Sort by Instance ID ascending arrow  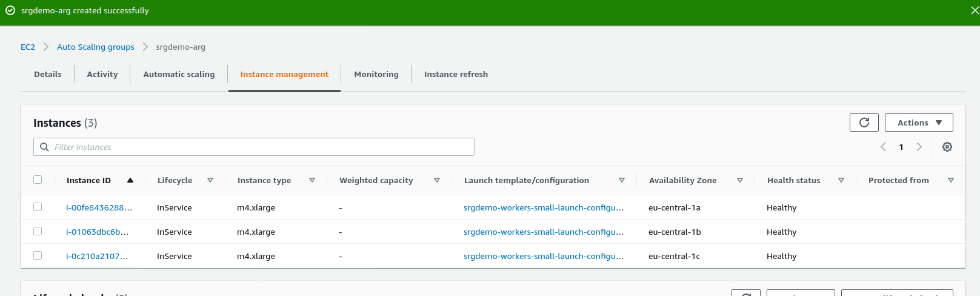pyautogui.click(x=130, y=180)
